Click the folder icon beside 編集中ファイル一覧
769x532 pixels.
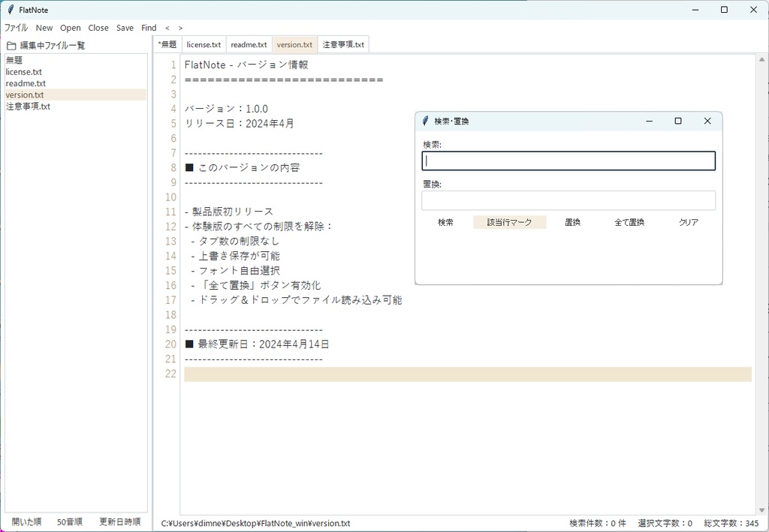11,44
